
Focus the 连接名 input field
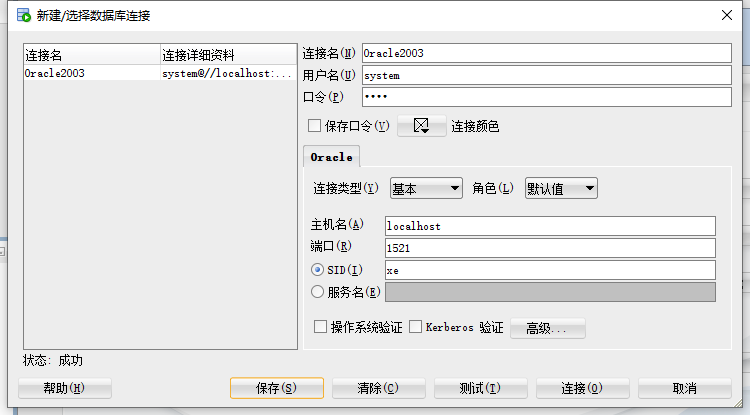coord(547,53)
